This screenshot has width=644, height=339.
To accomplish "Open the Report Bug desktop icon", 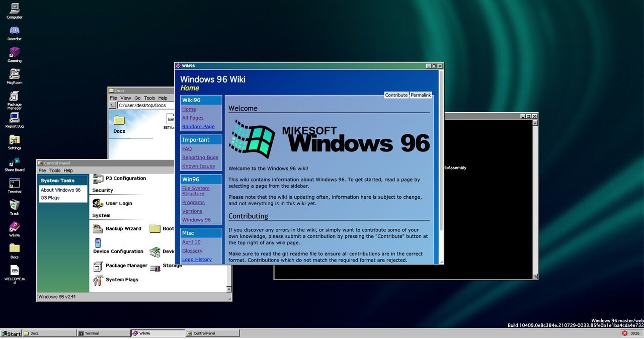I will coord(14,118).
